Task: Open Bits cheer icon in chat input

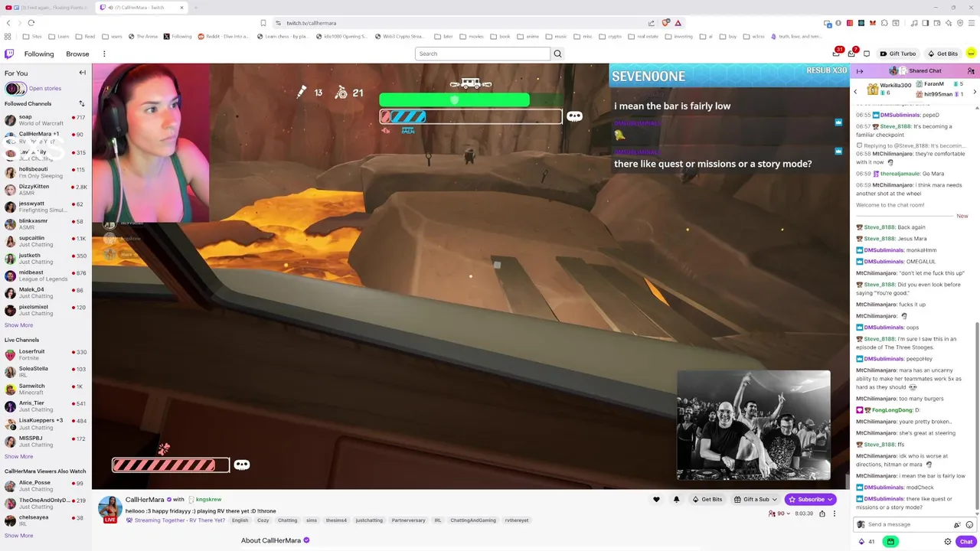Action: [x=957, y=525]
